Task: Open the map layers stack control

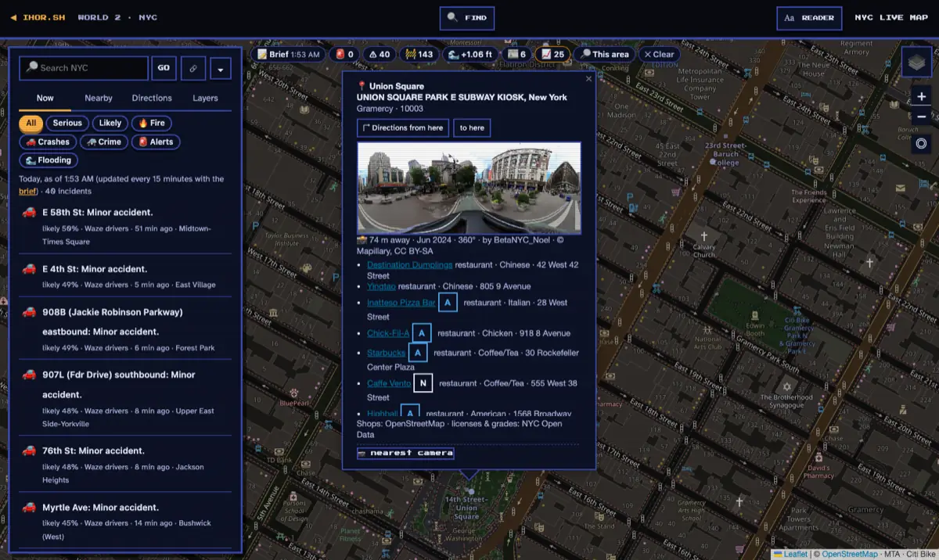Action: pyautogui.click(x=918, y=62)
